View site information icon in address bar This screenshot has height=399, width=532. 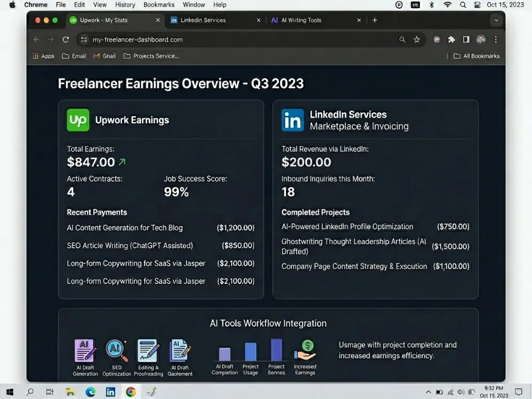(83, 40)
